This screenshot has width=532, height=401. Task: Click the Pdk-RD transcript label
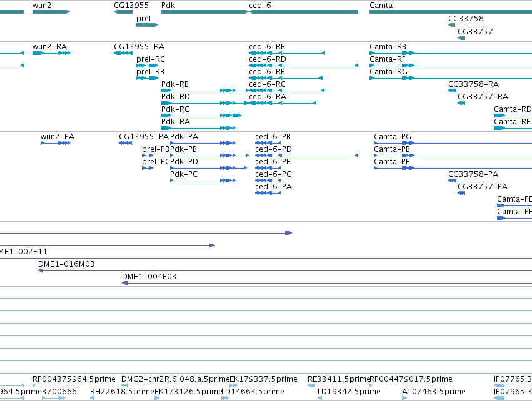[176, 97]
